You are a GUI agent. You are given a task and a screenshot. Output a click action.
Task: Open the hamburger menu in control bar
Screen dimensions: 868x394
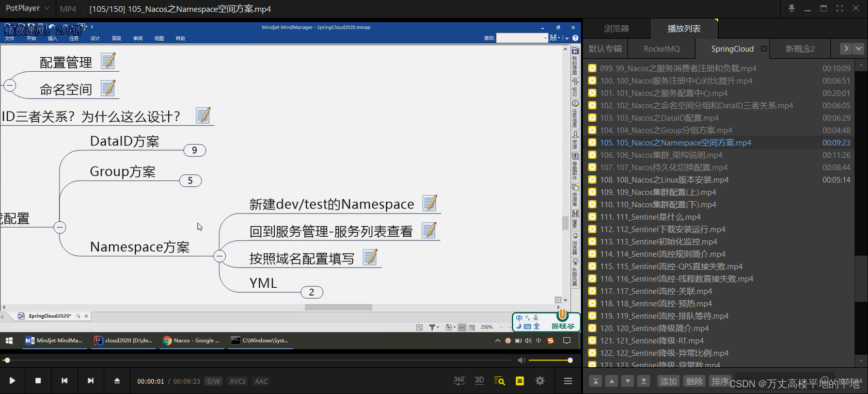(568, 381)
